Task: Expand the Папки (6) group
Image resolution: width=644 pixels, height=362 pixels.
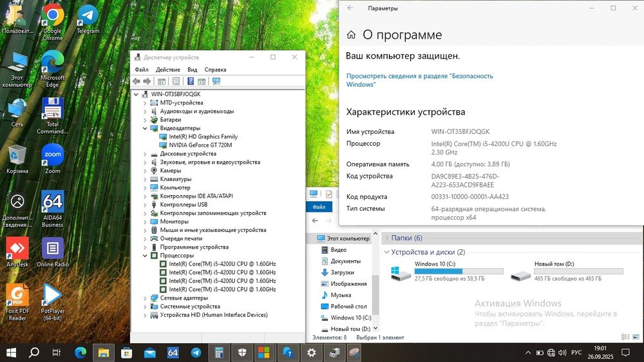Action: (x=386, y=238)
